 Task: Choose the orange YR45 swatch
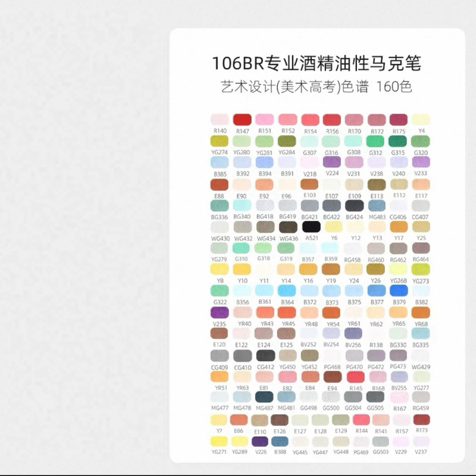click(x=287, y=312)
